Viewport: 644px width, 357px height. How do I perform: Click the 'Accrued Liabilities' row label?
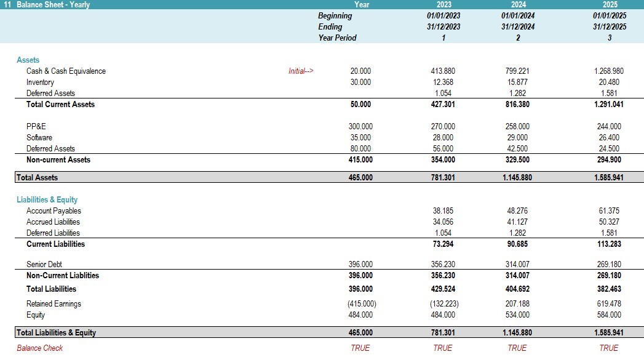pos(53,222)
